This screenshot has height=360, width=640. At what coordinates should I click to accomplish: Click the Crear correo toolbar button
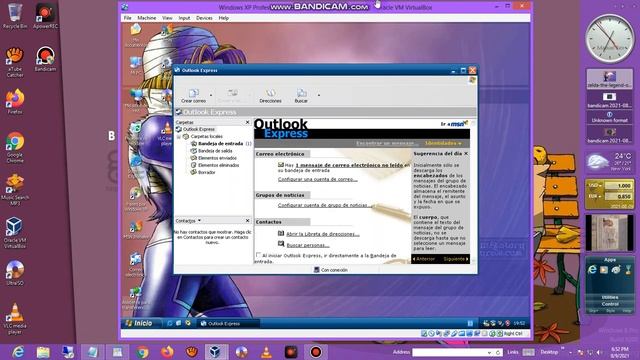(193, 96)
